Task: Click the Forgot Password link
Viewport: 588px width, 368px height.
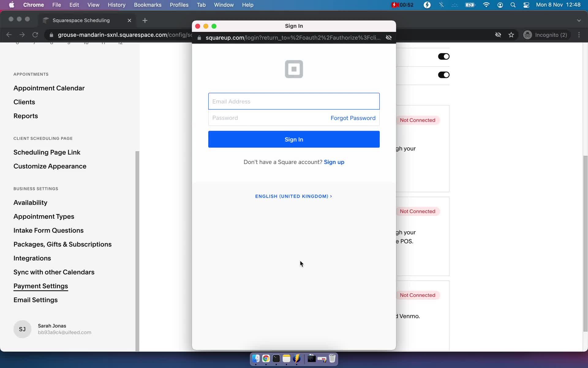Action: coord(353,118)
